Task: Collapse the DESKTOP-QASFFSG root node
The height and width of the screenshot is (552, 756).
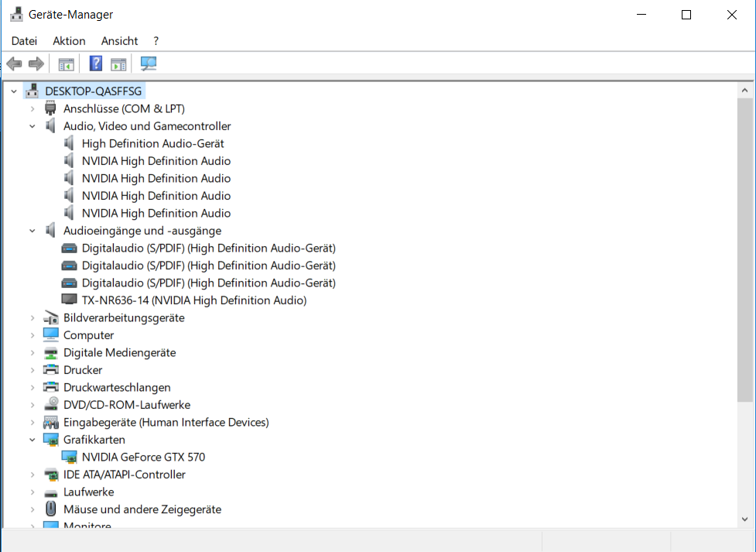Action: tap(14, 91)
